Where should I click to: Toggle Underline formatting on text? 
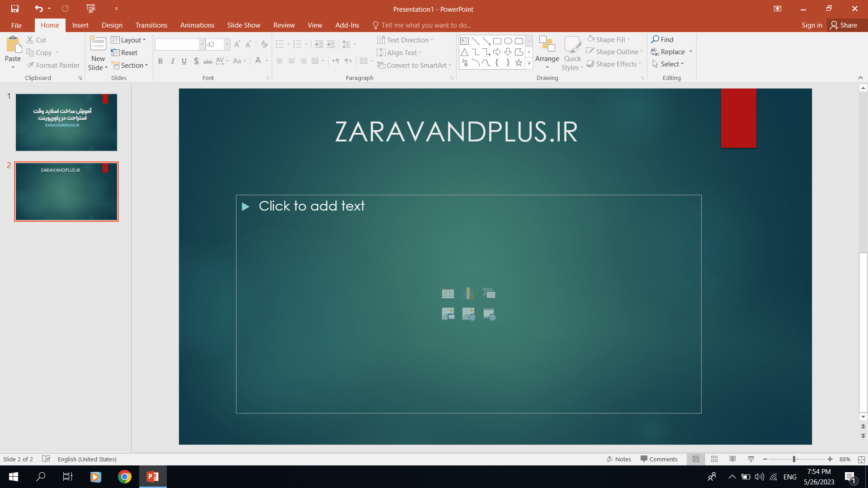[x=184, y=61]
